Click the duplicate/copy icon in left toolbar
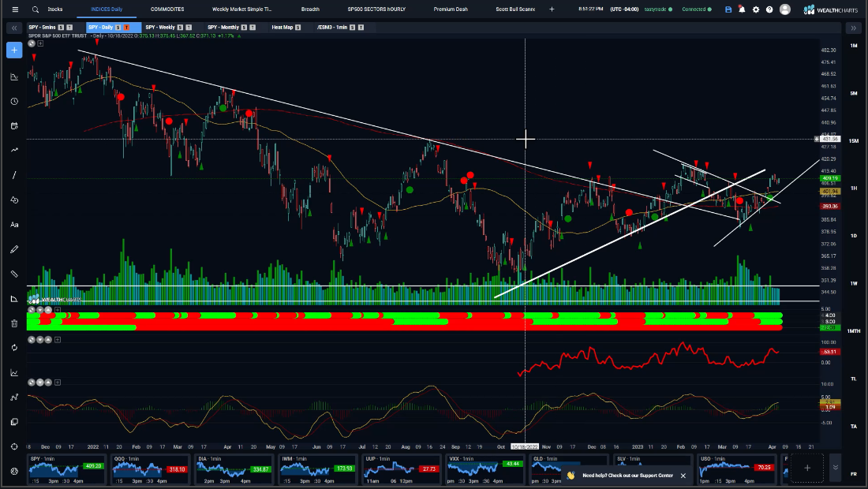868x489 pixels. pos(14,421)
